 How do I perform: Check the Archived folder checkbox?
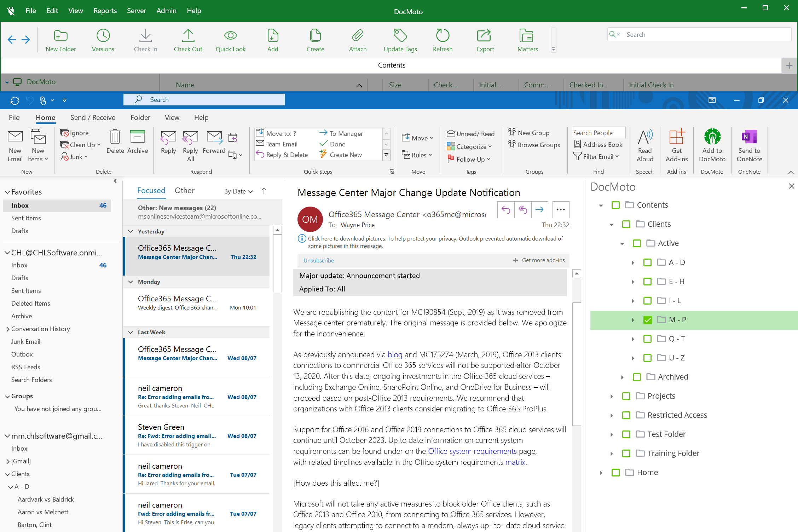click(x=637, y=377)
